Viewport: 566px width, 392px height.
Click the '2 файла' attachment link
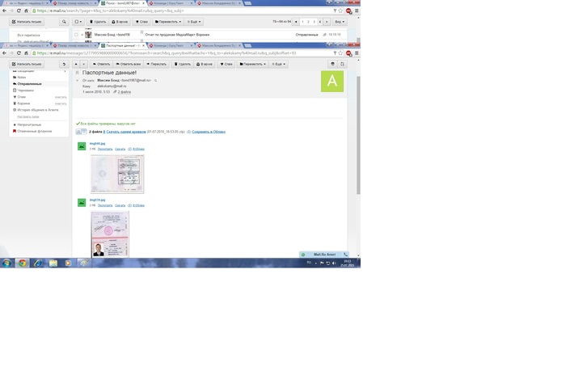(x=125, y=92)
